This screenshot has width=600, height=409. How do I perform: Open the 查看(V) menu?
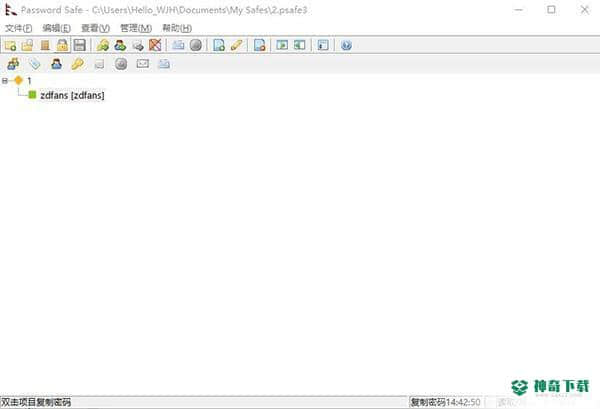95,28
